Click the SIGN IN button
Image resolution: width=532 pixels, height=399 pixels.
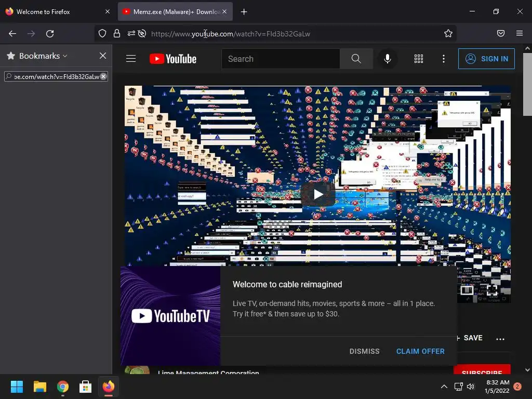point(486,59)
